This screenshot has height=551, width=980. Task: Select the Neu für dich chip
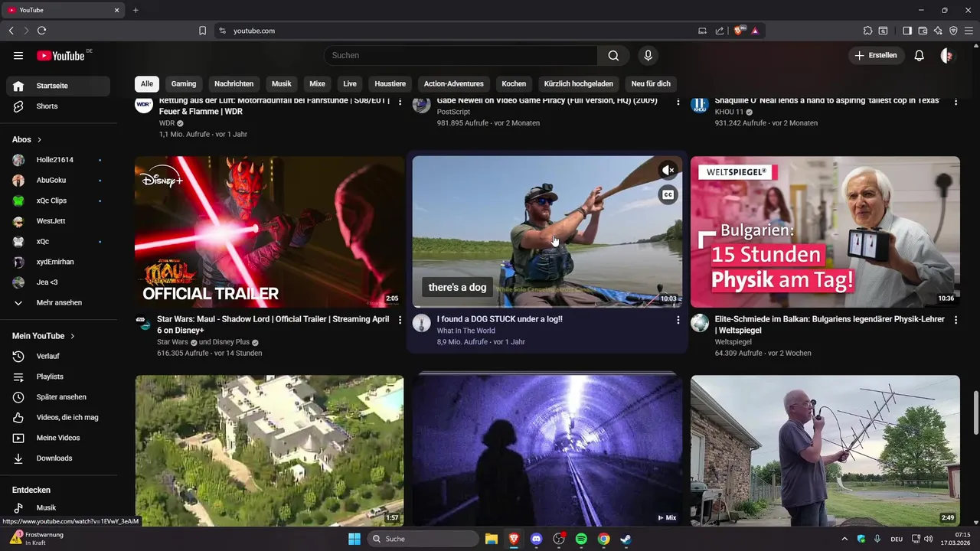(x=651, y=83)
